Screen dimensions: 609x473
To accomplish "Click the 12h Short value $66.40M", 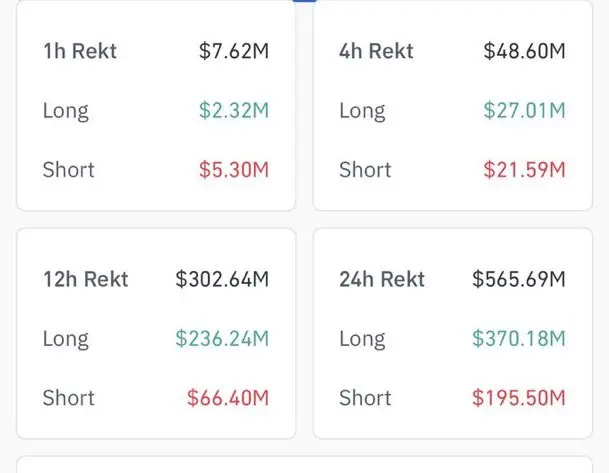I will (x=228, y=397).
